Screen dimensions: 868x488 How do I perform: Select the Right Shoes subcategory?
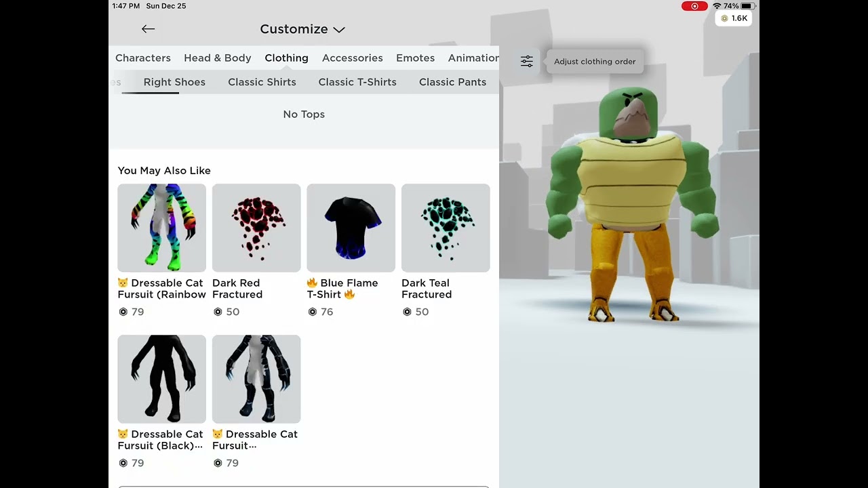[x=174, y=82]
